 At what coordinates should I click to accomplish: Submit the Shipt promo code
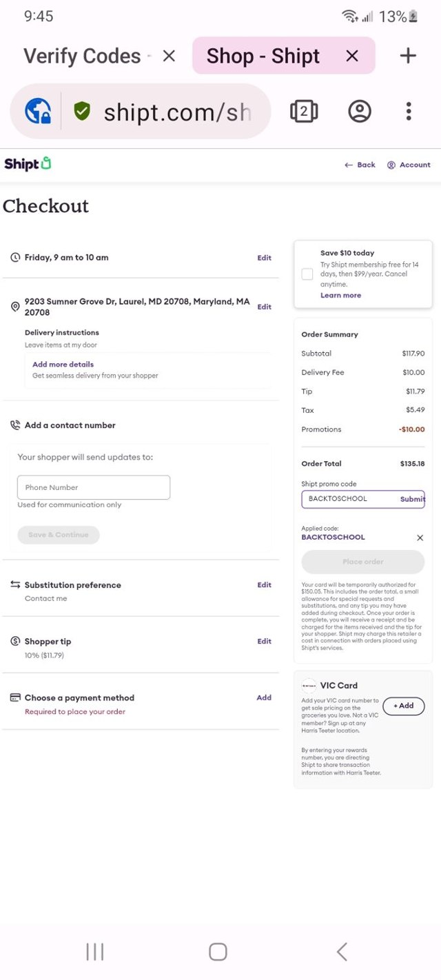click(412, 499)
